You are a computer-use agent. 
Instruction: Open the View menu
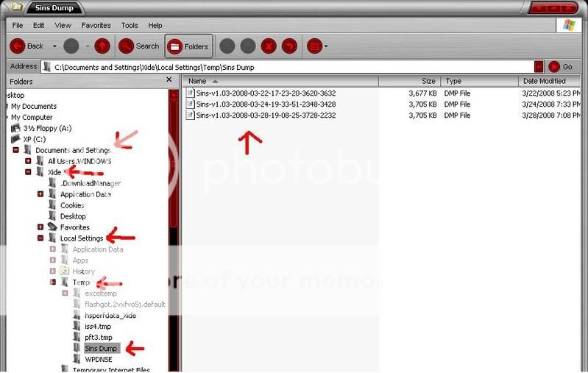coord(63,26)
